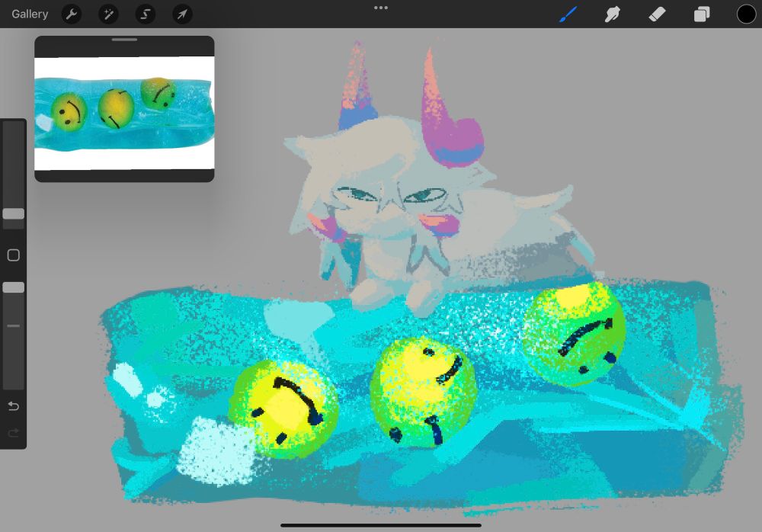Activate the Selection tool
This screenshot has width=762, height=532.
[146, 14]
